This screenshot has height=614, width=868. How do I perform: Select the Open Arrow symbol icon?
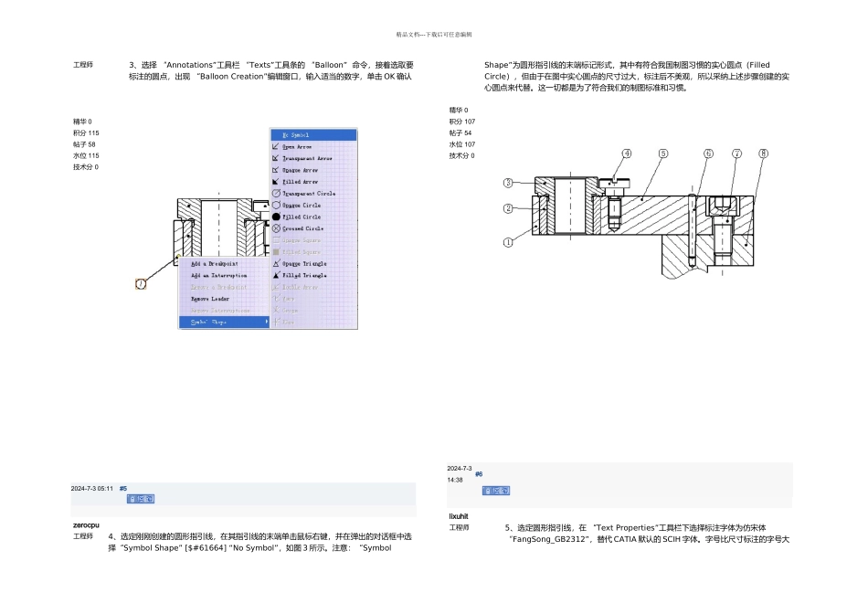click(x=276, y=147)
